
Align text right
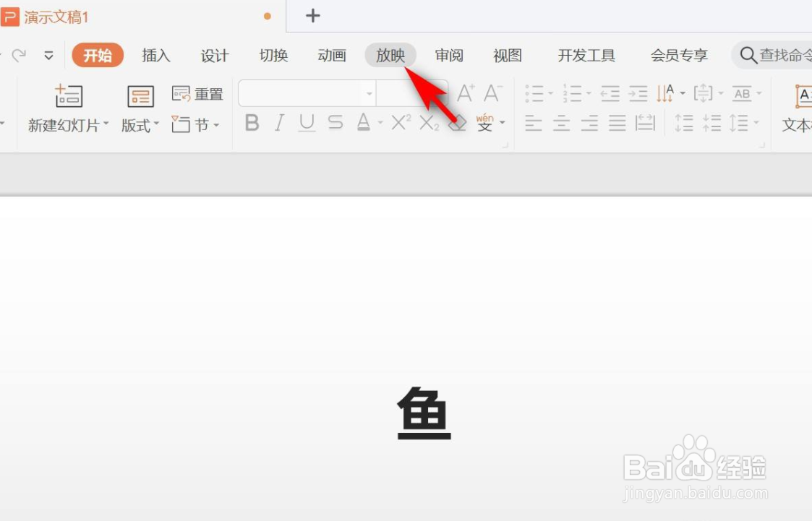click(589, 123)
